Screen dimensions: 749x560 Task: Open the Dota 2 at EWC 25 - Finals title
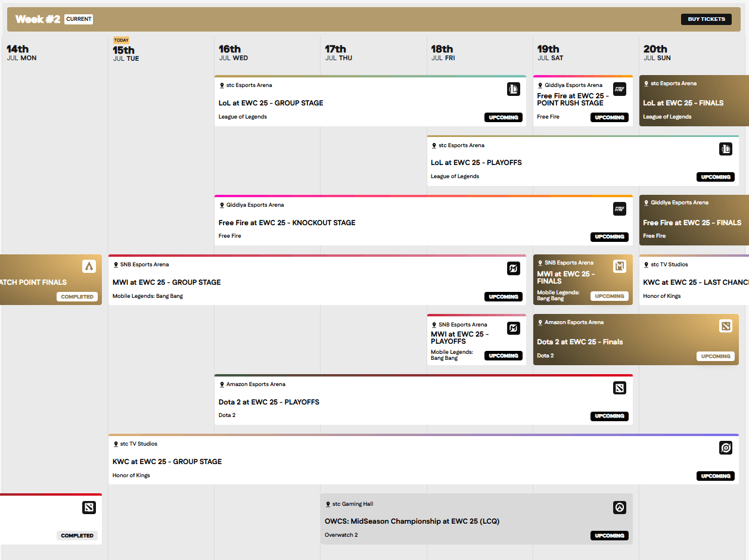(580, 342)
